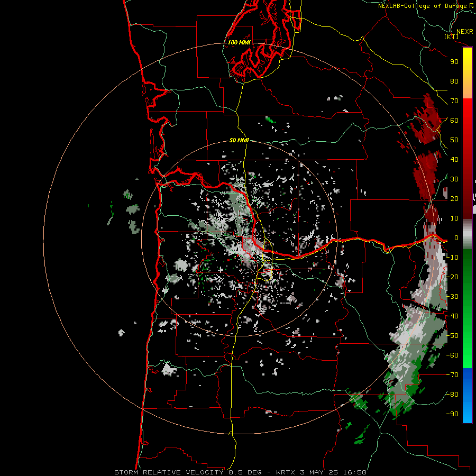
Task: Click the "80" value on velocity scale
Action: point(454,81)
